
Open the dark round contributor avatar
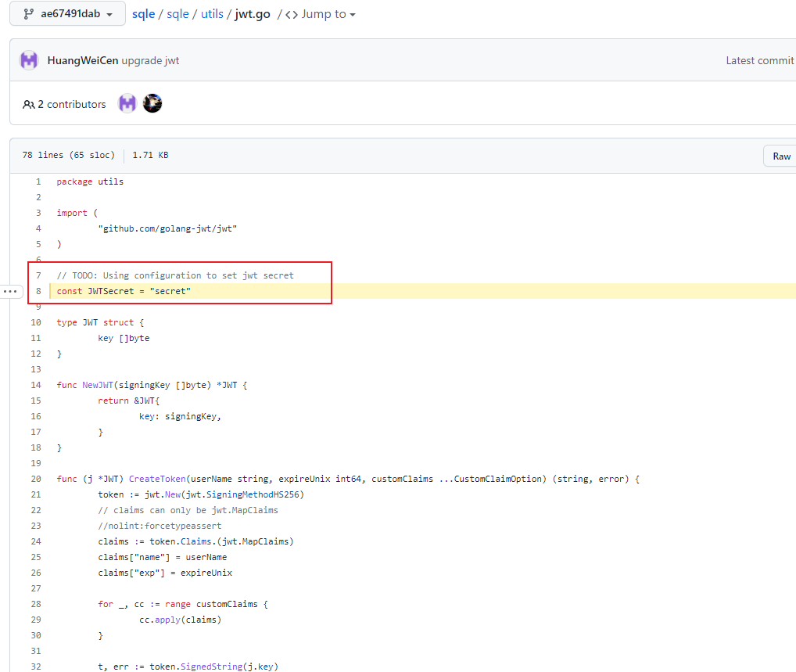(152, 103)
